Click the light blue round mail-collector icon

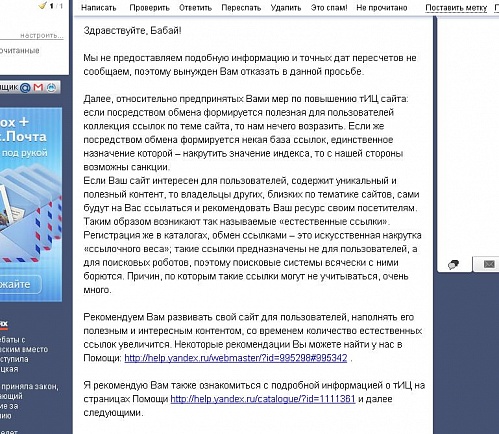click(51, 87)
